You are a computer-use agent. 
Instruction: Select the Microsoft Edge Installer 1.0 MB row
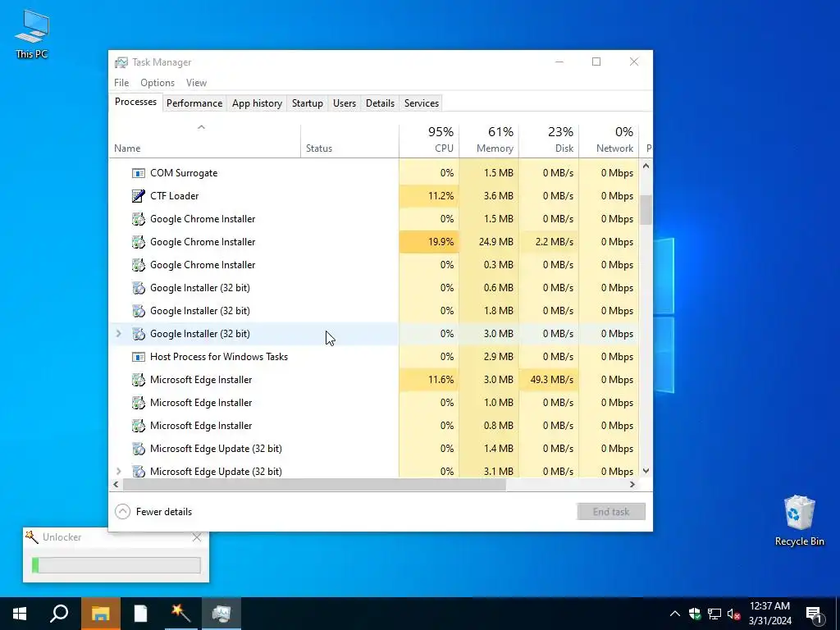[x=374, y=403]
